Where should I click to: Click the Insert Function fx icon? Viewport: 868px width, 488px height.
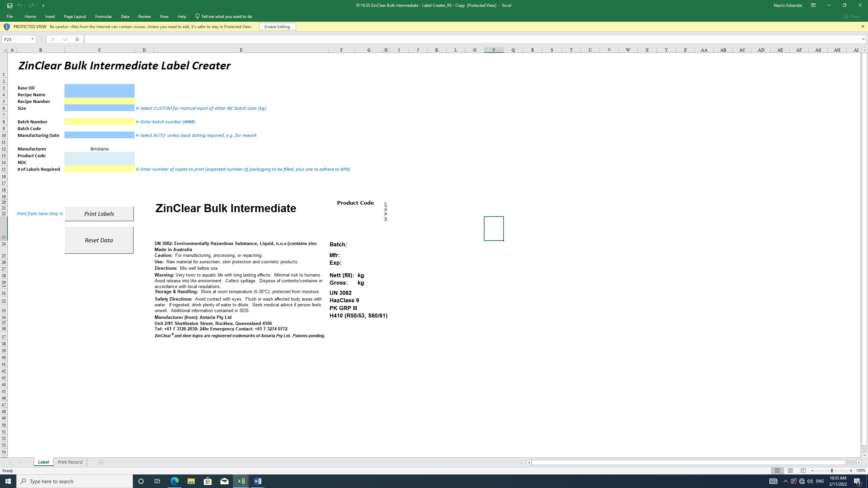click(x=77, y=39)
